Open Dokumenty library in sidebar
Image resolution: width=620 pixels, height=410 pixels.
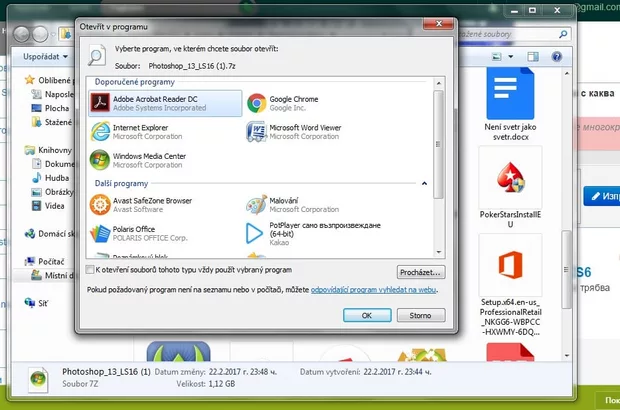[53, 164]
